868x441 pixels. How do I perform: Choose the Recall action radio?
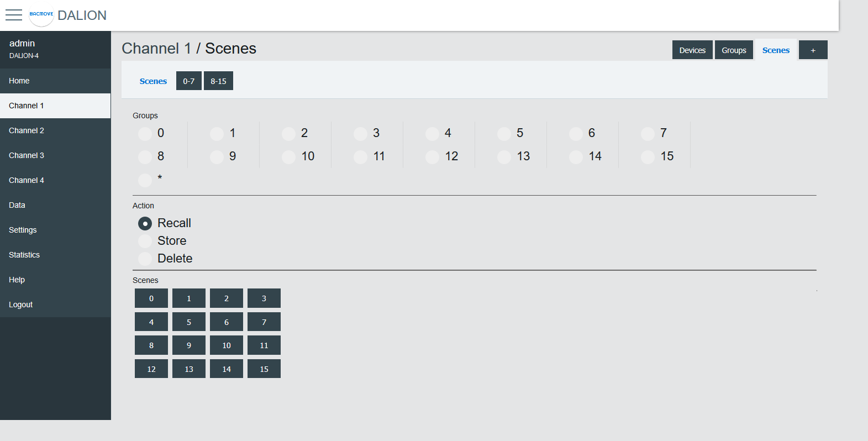click(145, 223)
